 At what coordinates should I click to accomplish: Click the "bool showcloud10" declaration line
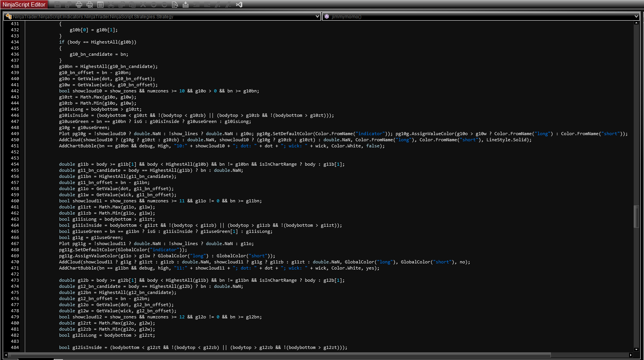tap(159, 91)
